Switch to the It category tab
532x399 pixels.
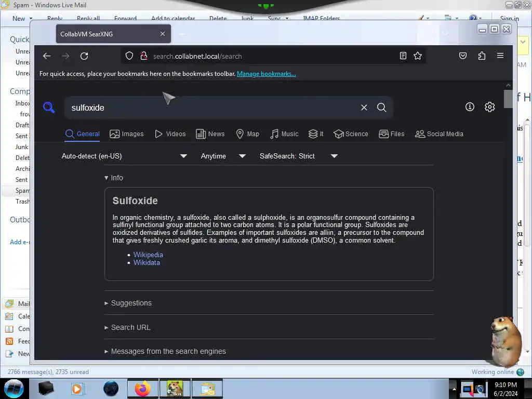(316, 134)
